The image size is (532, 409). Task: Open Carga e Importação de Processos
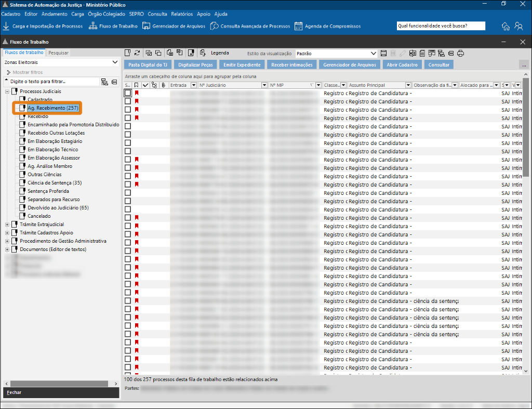click(x=43, y=26)
